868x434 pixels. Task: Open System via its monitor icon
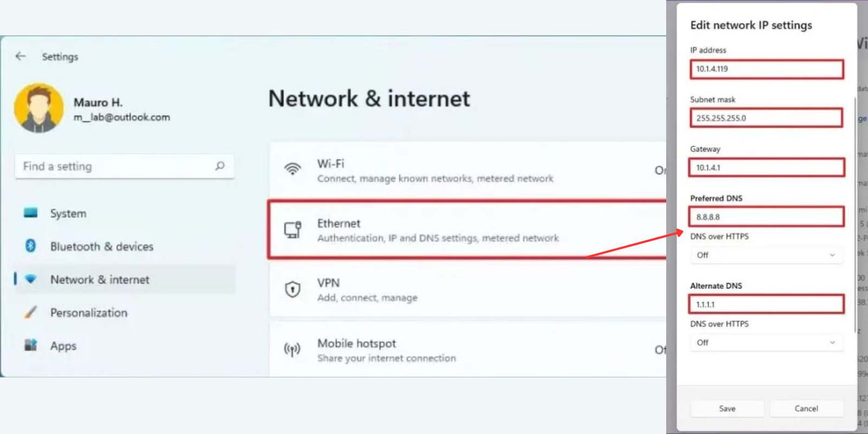(31, 213)
